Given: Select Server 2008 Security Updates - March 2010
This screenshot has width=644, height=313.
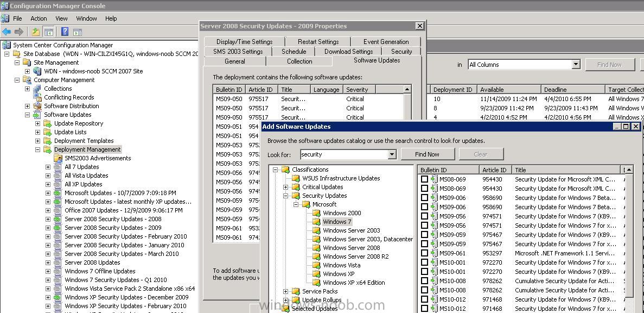Looking at the screenshot, I should [x=122, y=254].
